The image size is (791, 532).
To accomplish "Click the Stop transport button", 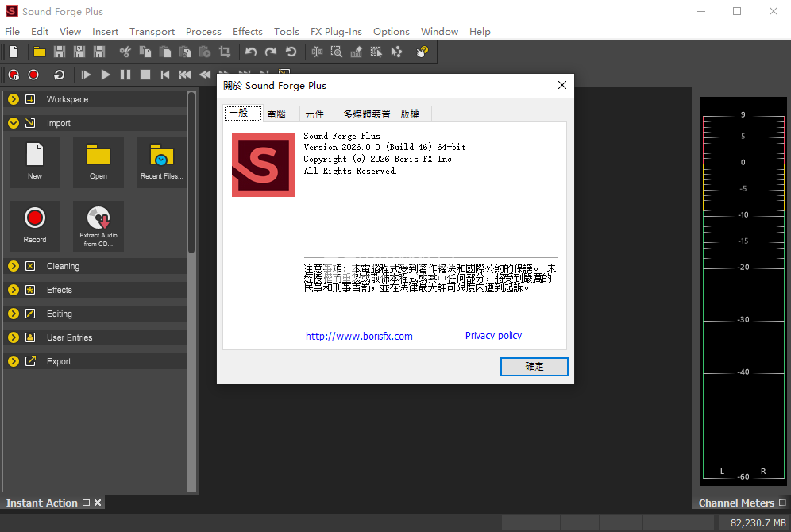I will click(x=145, y=75).
